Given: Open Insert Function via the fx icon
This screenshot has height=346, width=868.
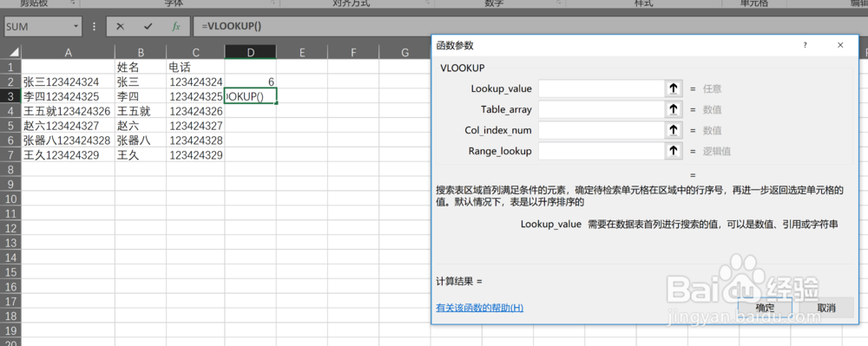Looking at the screenshot, I should (x=176, y=27).
